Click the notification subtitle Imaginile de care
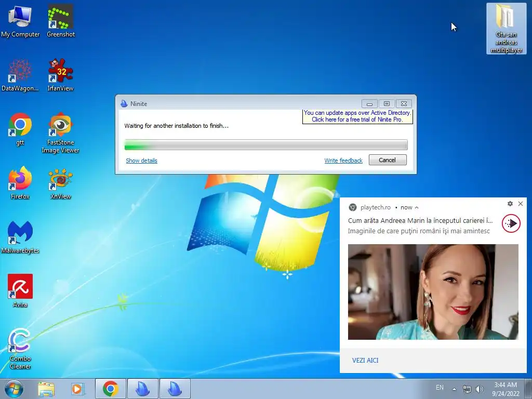 coord(419,231)
